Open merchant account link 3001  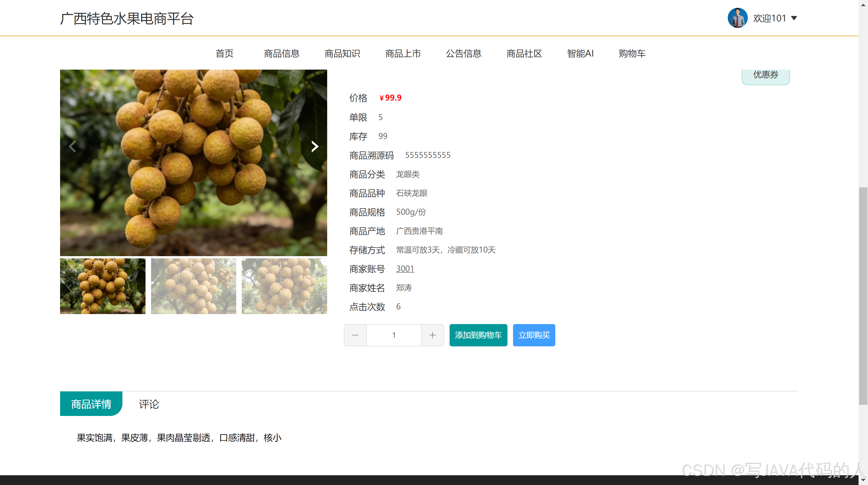tap(405, 268)
